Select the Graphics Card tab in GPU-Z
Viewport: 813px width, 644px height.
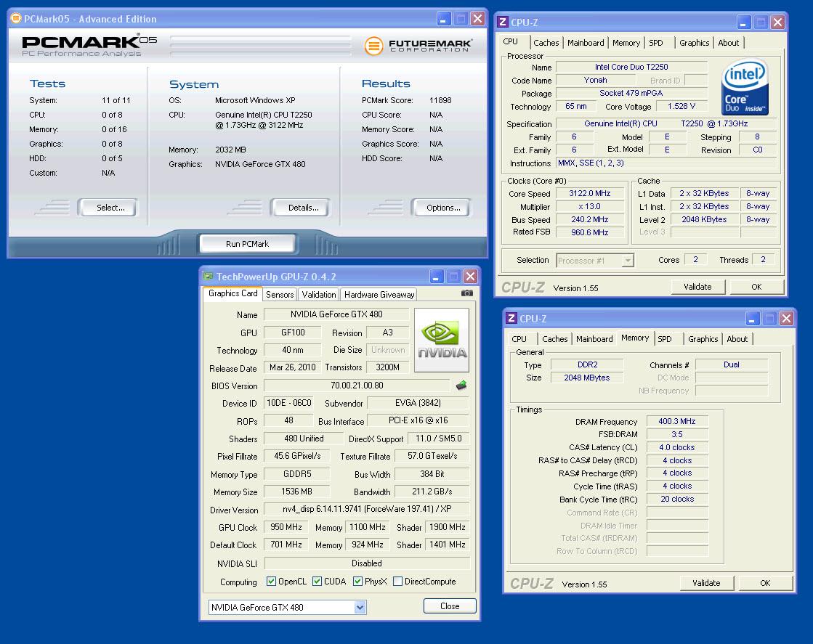click(232, 293)
